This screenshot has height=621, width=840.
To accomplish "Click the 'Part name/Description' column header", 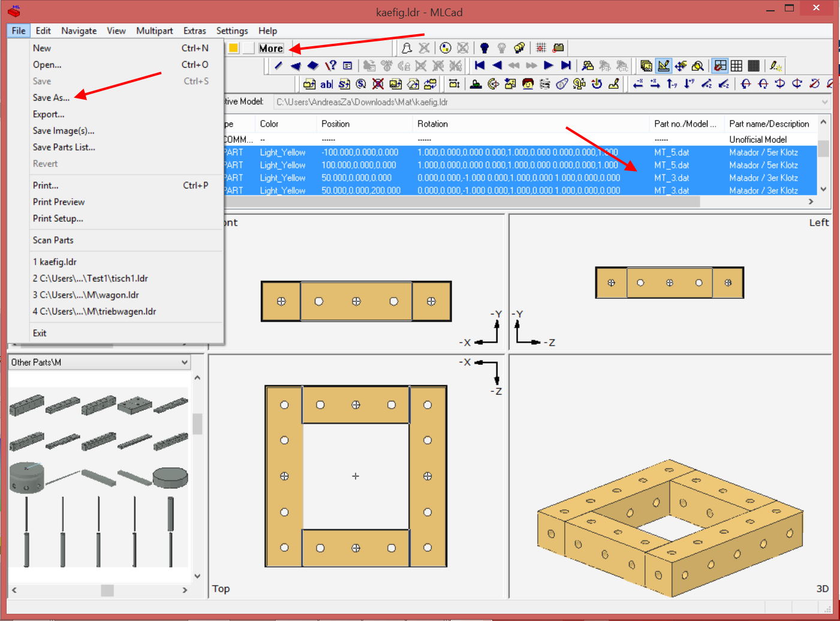I will click(x=770, y=124).
